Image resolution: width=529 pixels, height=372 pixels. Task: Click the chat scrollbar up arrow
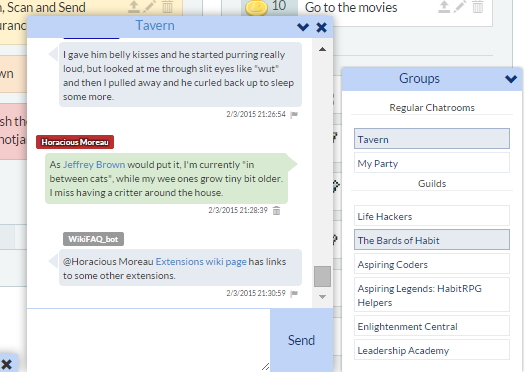[322, 50]
